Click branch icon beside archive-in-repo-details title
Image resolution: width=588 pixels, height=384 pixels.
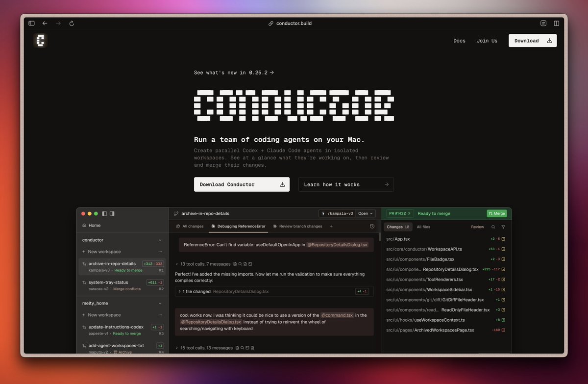[x=176, y=214]
